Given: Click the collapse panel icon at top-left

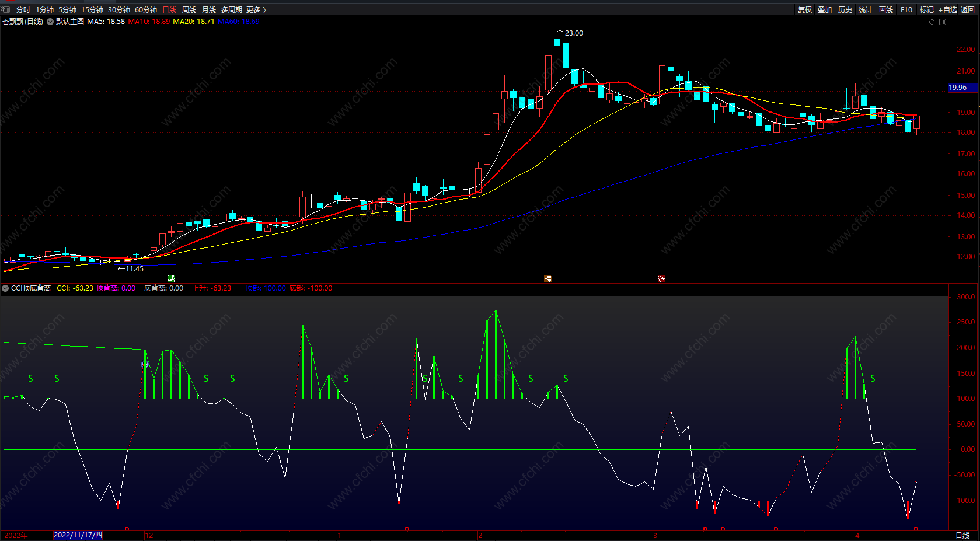Looking at the screenshot, I should point(6,9).
